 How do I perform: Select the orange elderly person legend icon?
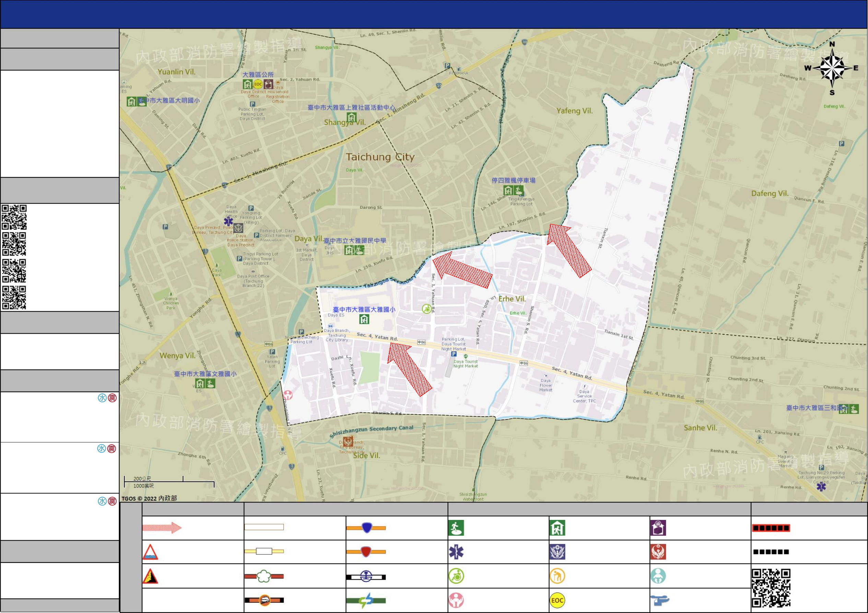(x=557, y=576)
